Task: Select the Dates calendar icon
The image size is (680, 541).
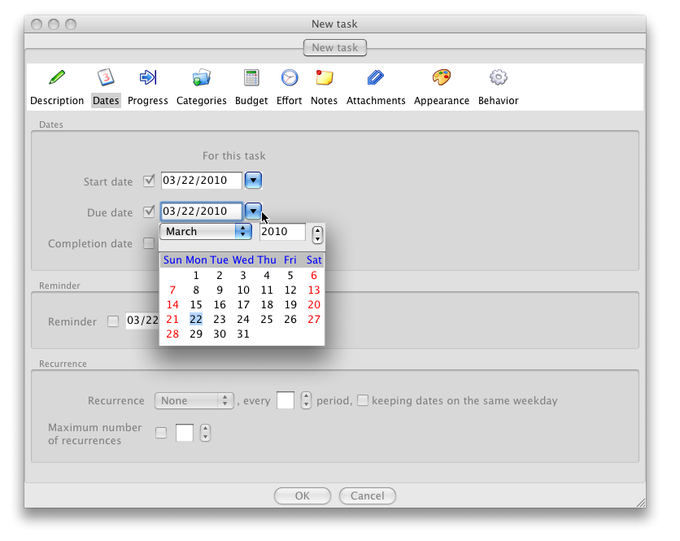Action: [105, 78]
